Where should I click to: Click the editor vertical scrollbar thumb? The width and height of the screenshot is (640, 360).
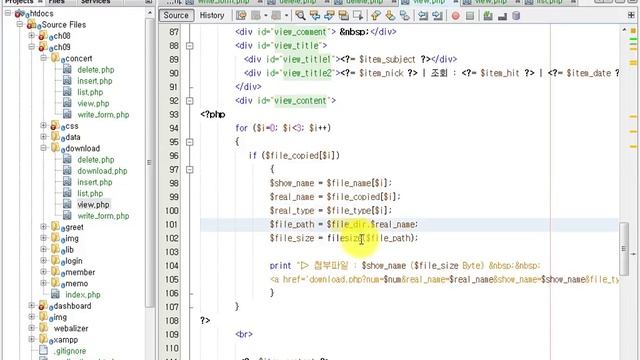(624, 249)
